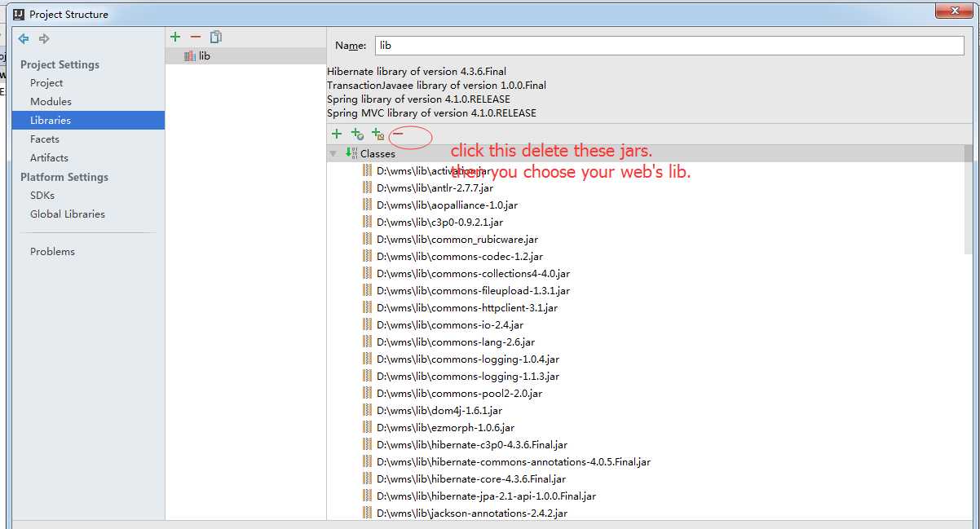Add classes with the plus icon above Classes
The image size is (980, 529).
coord(337,134)
